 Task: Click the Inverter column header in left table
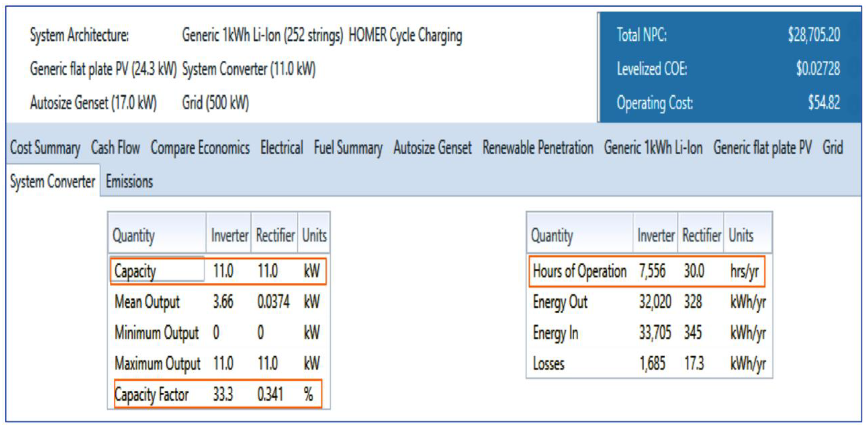point(229,235)
